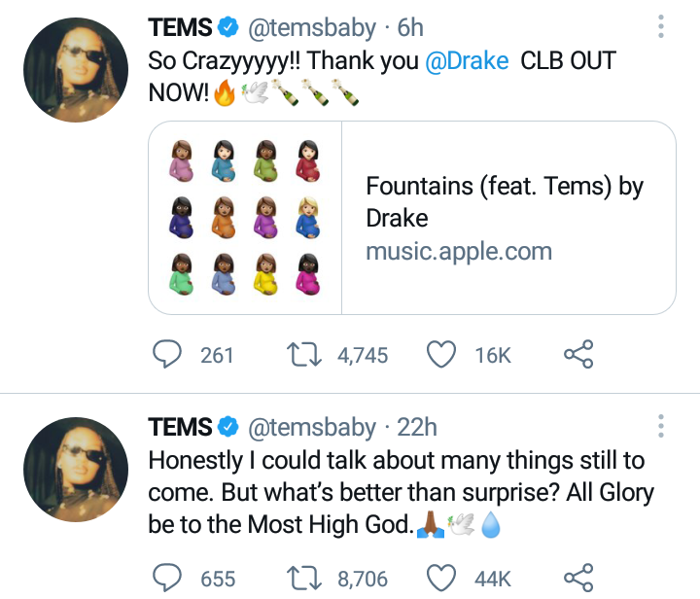
Task: Open TEMS display name on the 6h tweet
Action: pyautogui.click(x=180, y=26)
